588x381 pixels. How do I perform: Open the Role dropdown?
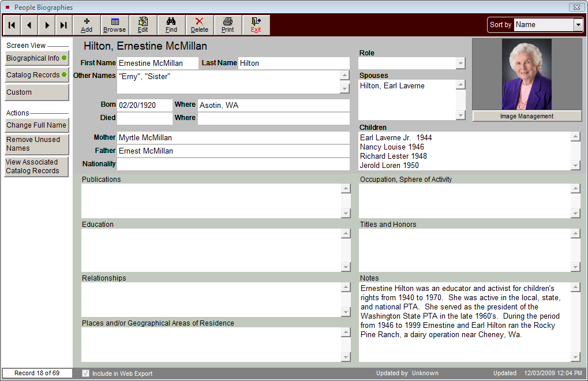(x=460, y=63)
